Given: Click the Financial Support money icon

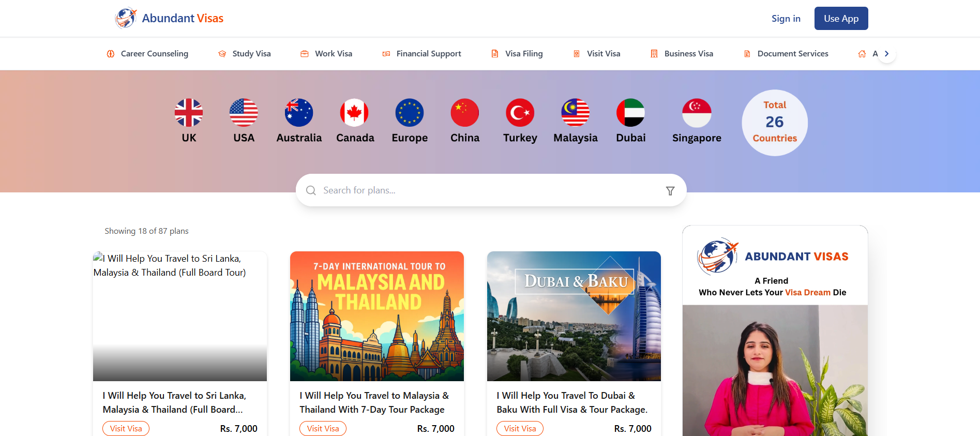Looking at the screenshot, I should [x=386, y=54].
